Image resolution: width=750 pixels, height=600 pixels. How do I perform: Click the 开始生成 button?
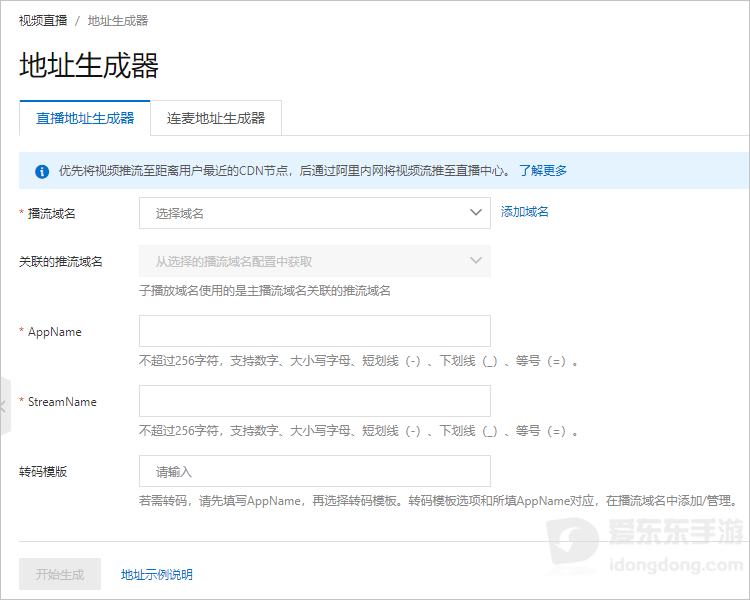(60, 574)
